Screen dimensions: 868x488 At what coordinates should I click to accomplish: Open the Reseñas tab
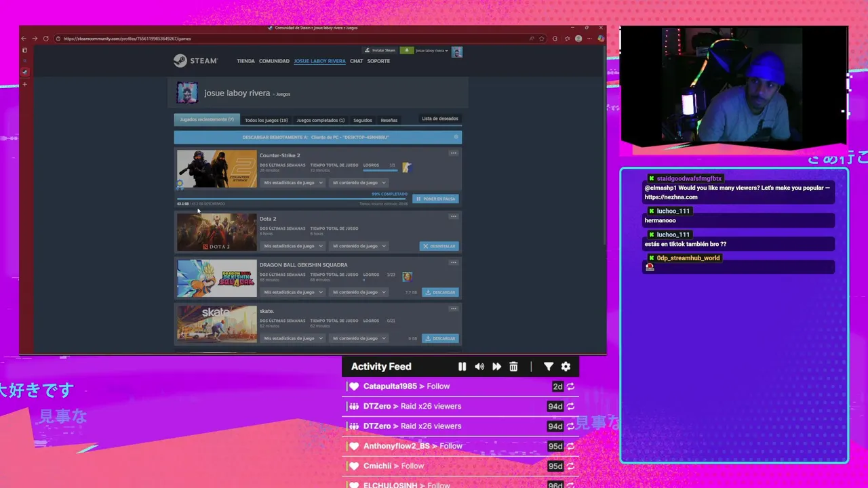point(389,120)
